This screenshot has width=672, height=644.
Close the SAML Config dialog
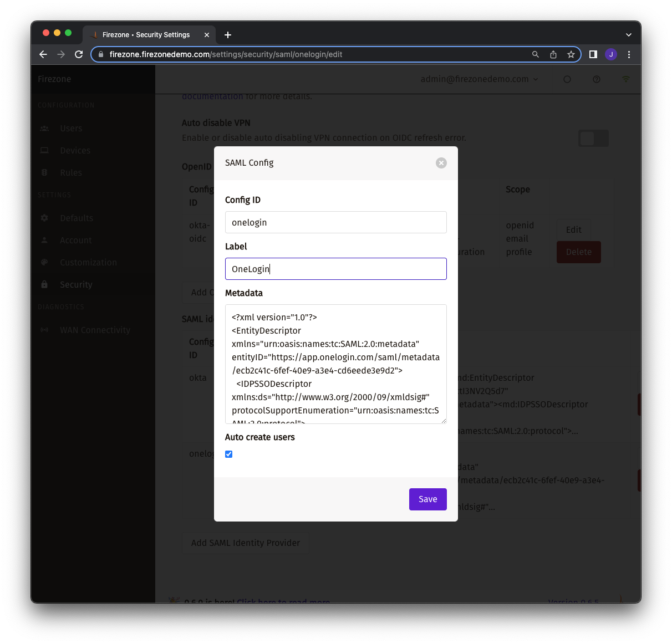coord(441,163)
